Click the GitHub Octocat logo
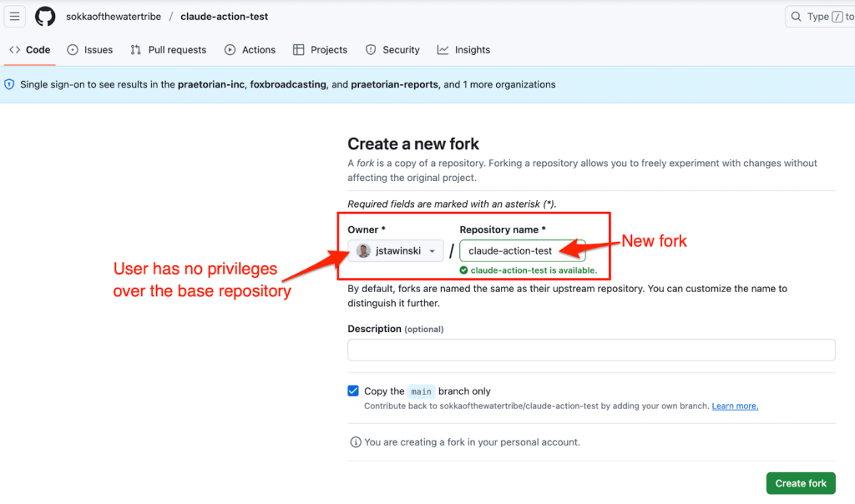The width and height of the screenshot is (855, 504). pos(45,17)
